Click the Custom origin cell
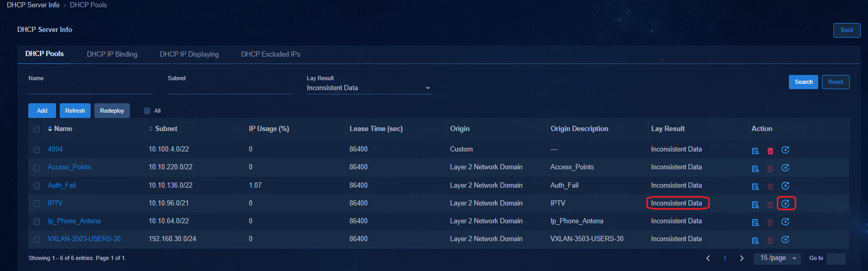This screenshot has height=271, width=868. (462, 149)
